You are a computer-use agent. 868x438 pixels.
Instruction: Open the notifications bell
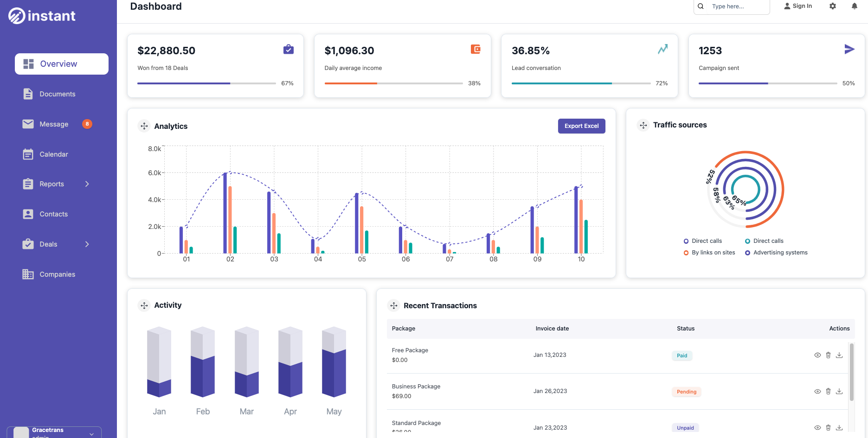[855, 6]
